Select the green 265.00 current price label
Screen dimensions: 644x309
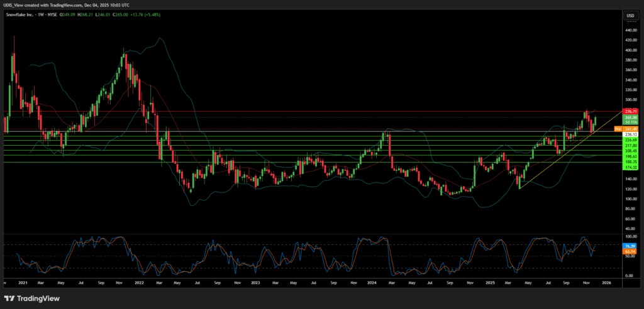click(x=630, y=117)
